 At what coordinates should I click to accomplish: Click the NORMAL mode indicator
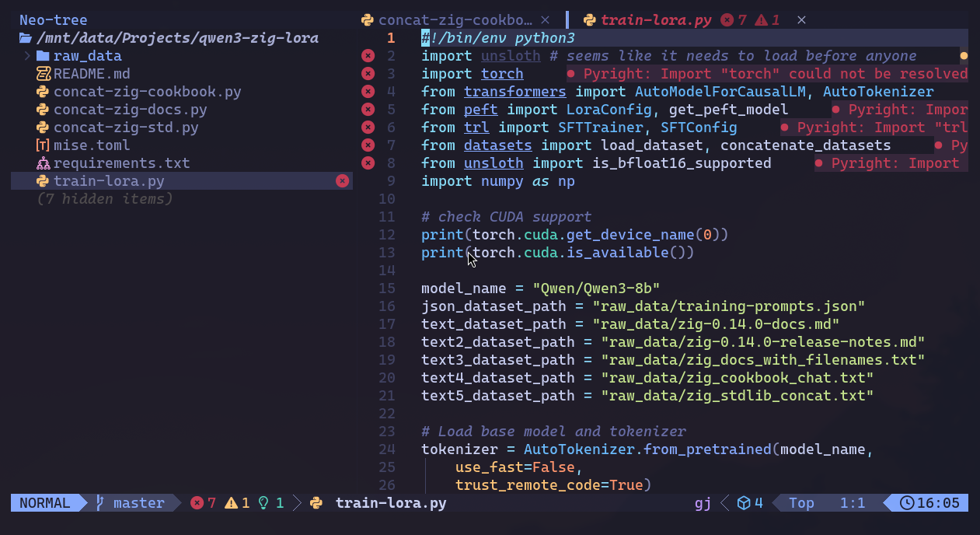tap(45, 503)
